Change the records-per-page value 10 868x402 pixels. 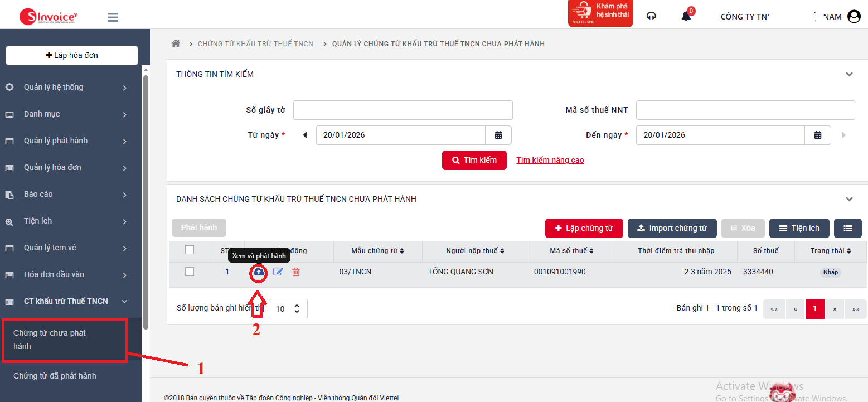[288, 308]
